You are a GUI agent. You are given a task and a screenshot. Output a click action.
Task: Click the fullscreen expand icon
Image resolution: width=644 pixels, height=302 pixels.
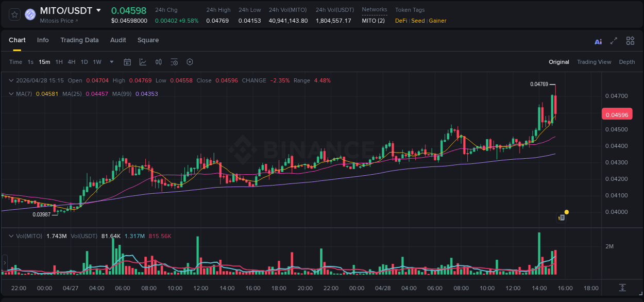click(x=613, y=41)
